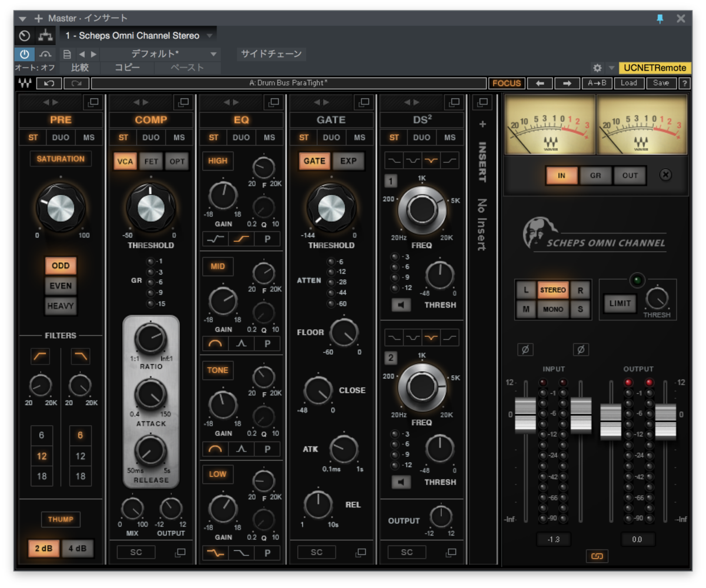Click the Load preset button
Screen dimensions: 706x588
(x=628, y=83)
